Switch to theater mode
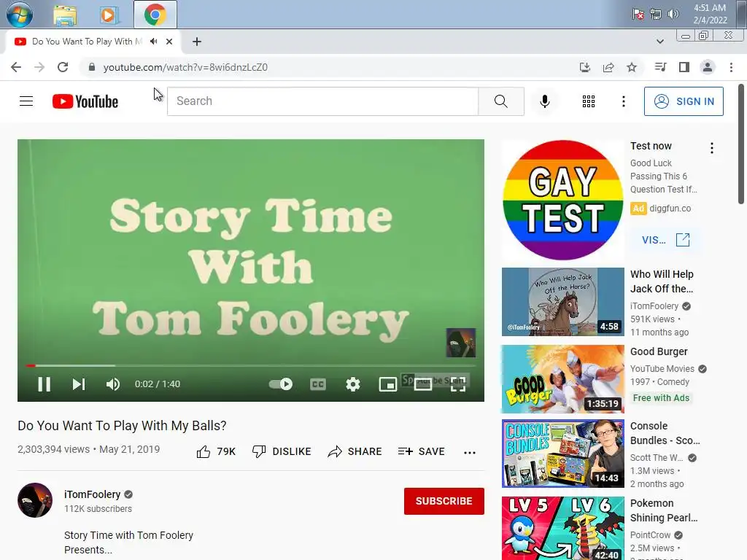 pos(422,384)
